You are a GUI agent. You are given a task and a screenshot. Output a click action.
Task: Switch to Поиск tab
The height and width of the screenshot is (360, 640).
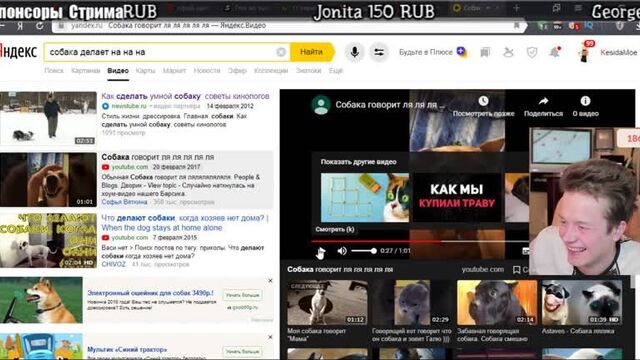point(54,71)
